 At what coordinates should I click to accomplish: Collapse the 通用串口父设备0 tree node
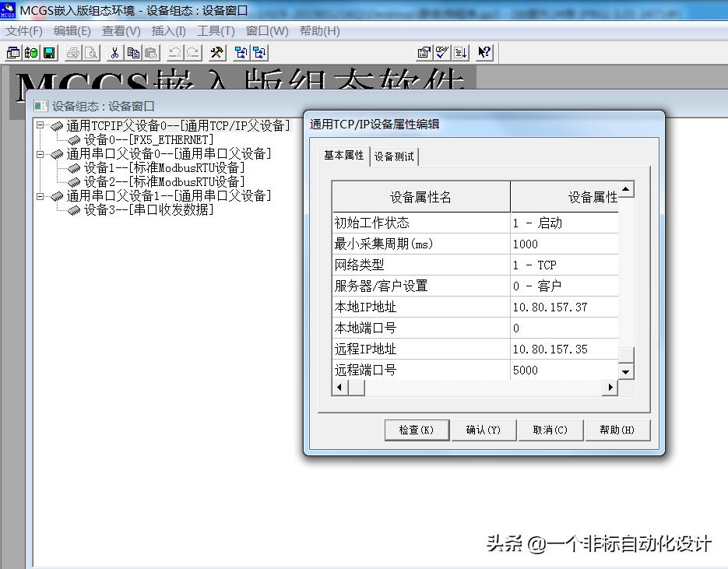(40, 154)
